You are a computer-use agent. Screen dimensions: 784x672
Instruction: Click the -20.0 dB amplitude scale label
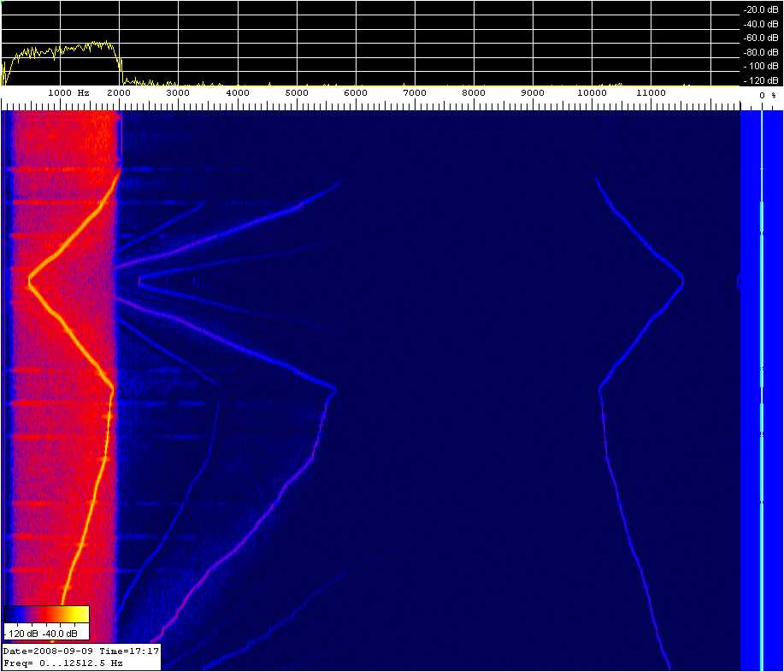tap(760, 9)
